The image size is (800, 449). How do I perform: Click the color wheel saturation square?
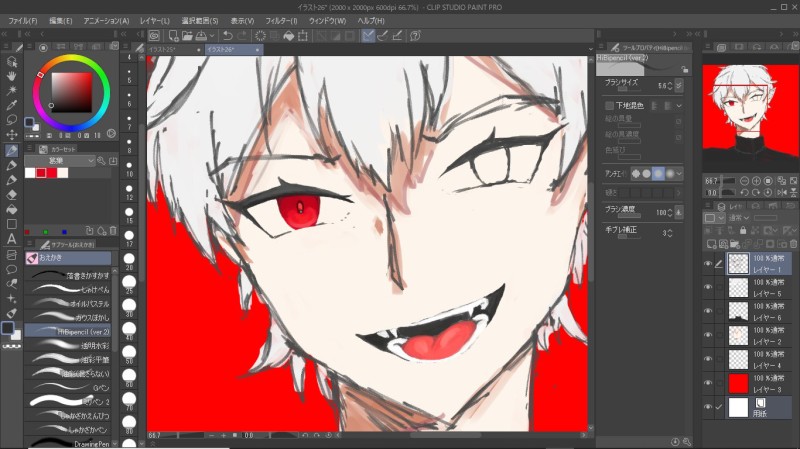pos(71,92)
